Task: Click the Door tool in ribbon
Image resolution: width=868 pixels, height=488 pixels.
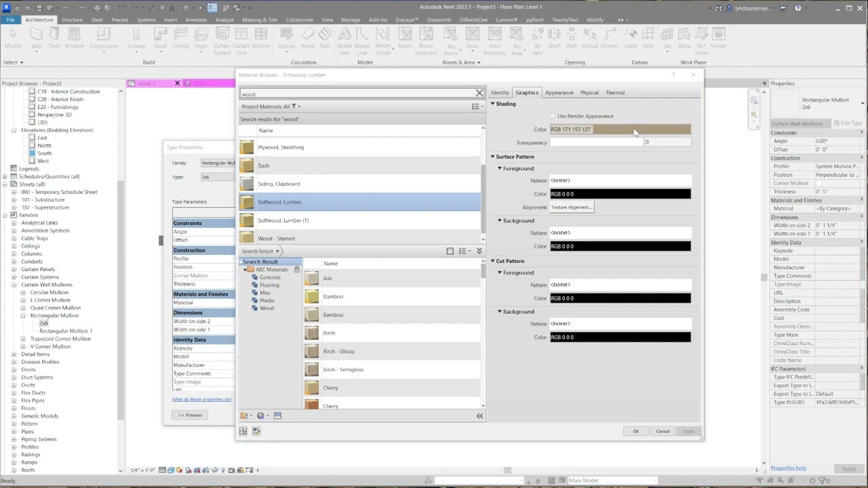Action: [x=54, y=38]
